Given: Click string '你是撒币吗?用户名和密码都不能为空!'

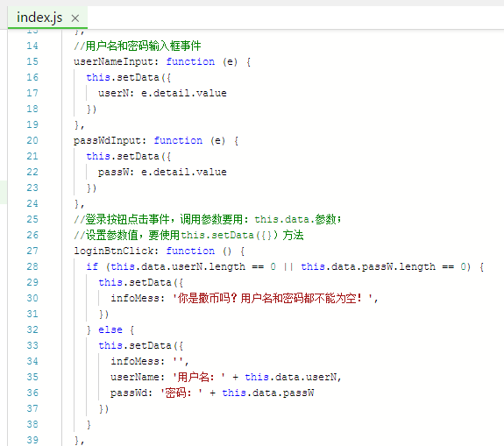Looking at the screenshot, I should coord(273,298).
